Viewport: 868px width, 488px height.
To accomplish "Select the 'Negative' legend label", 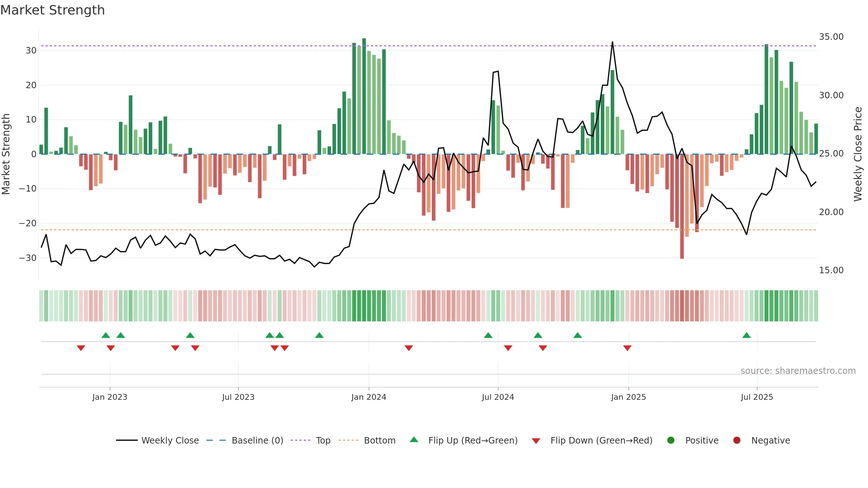I will [x=771, y=441].
